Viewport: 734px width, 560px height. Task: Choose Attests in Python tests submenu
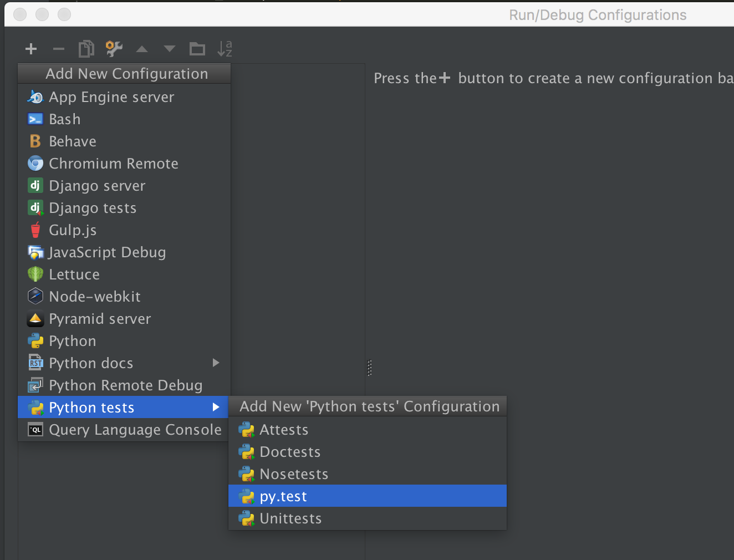coord(368,430)
